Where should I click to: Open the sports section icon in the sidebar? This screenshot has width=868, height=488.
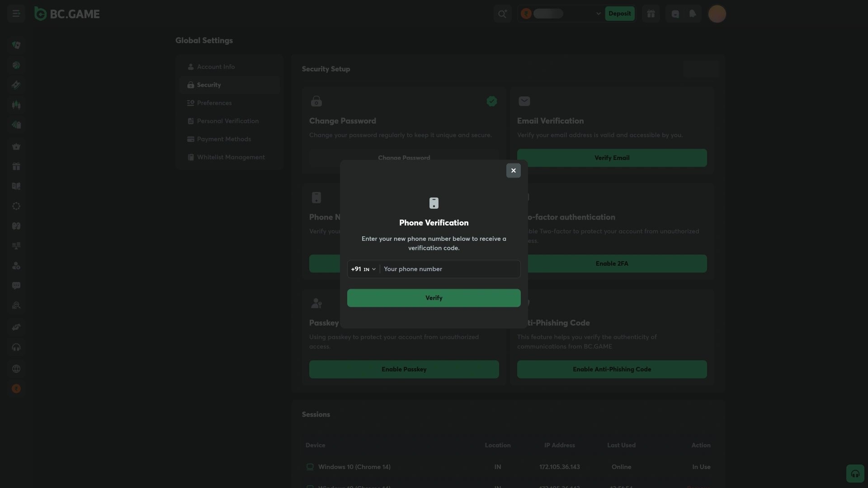click(x=16, y=65)
